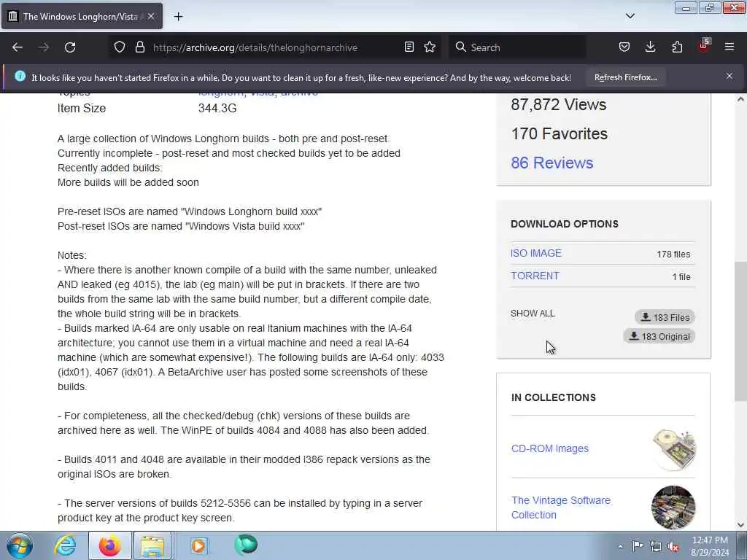Open the extensions puzzle icon
747x560 pixels.
(677, 47)
